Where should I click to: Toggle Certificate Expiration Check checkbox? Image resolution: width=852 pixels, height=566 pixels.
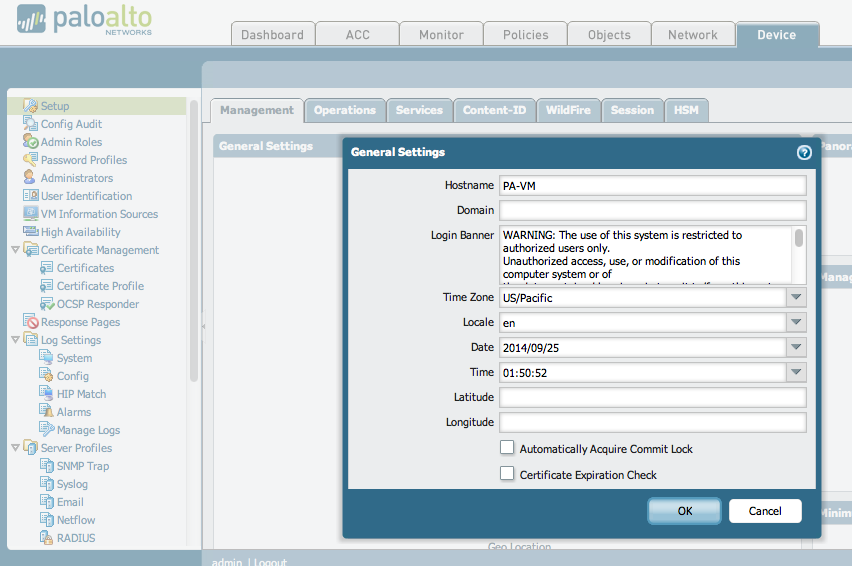(x=507, y=474)
